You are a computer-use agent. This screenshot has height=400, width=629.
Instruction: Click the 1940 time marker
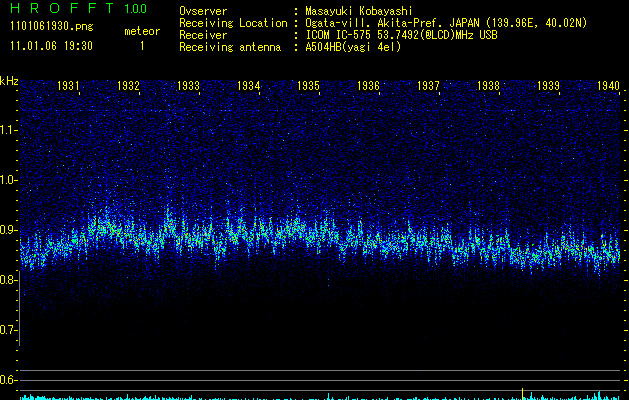pyautogui.click(x=608, y=87)
